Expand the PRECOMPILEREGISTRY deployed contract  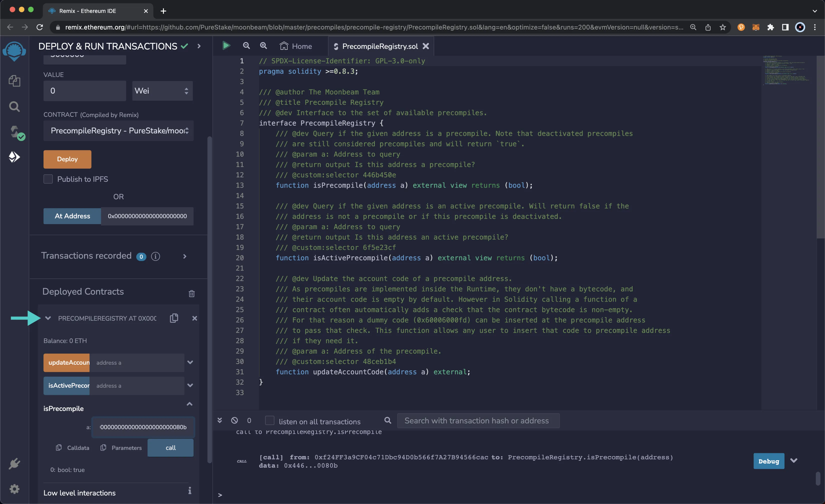point(48,318)
